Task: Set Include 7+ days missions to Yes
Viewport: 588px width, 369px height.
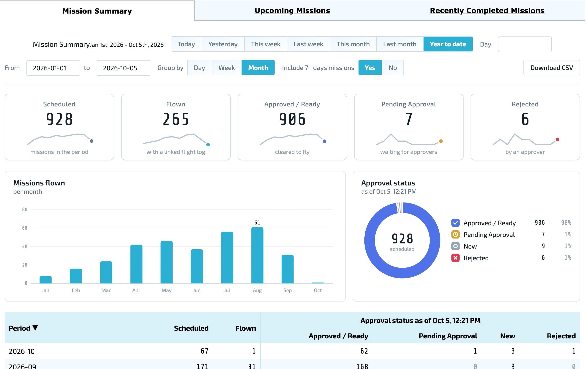Action: (370, 68)
